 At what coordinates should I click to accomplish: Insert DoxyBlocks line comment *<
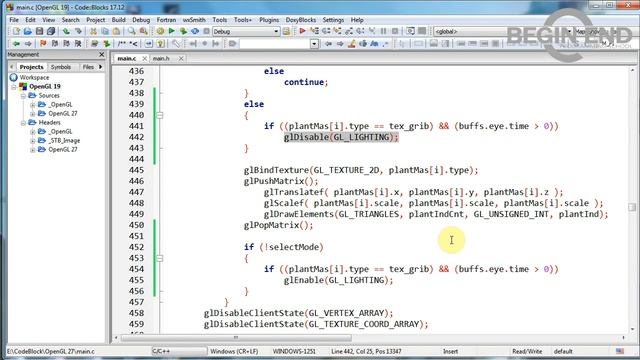point(133,44)
